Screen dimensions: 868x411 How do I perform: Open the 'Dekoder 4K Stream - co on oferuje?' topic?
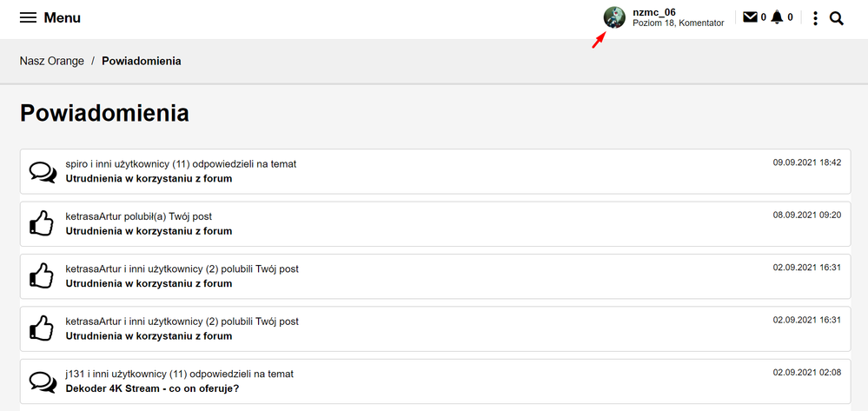(152, 388)
